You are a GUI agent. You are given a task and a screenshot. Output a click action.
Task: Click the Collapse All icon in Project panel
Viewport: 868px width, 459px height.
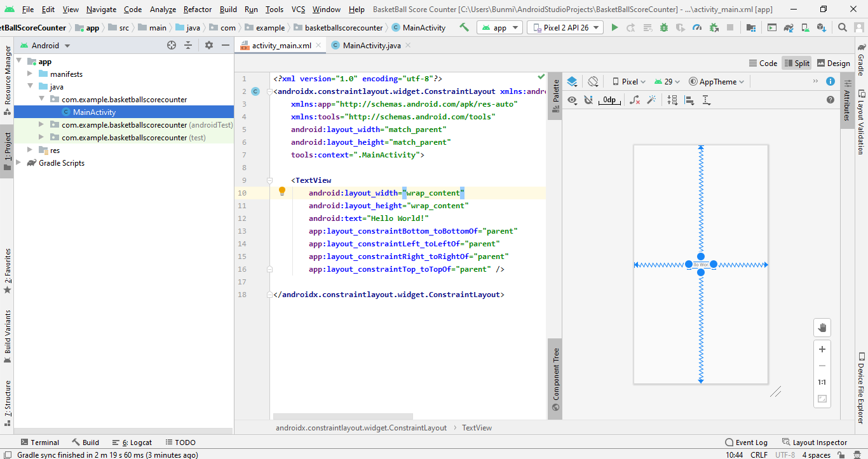(x=188, y=45)
